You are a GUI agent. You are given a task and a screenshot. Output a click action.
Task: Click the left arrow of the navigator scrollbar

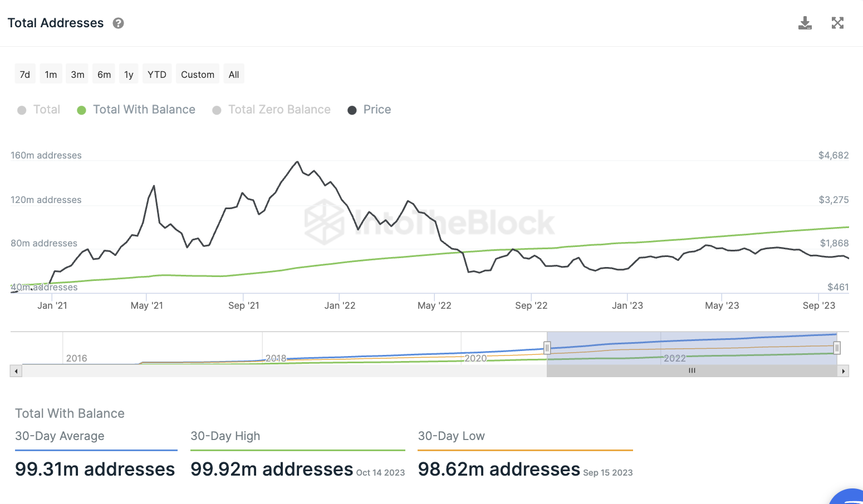coord(16,371)
